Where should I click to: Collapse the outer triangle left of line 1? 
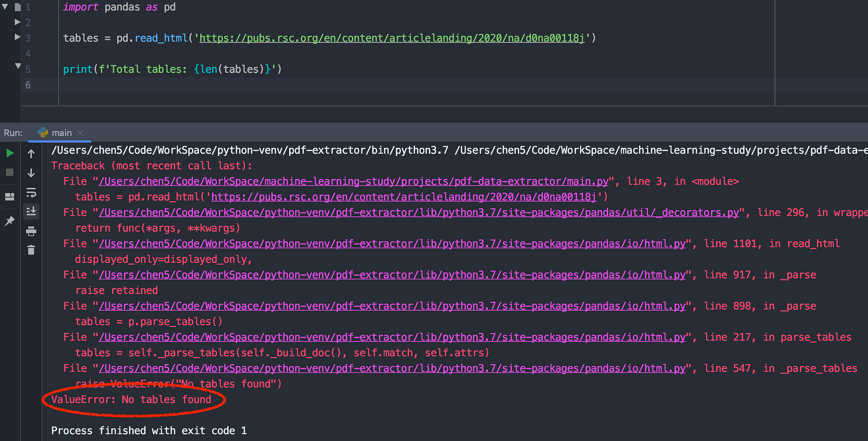[x=5, y=7]
